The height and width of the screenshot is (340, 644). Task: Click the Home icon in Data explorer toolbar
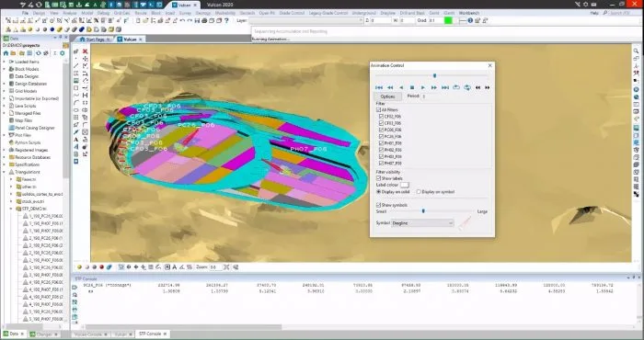pos(6,53)
